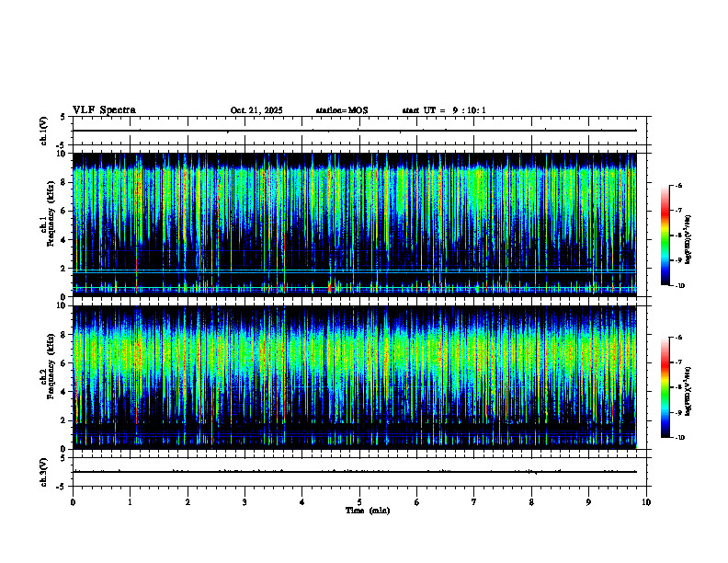Click the "5" tick on ch.1(V) axis

[x=63, y=118]
